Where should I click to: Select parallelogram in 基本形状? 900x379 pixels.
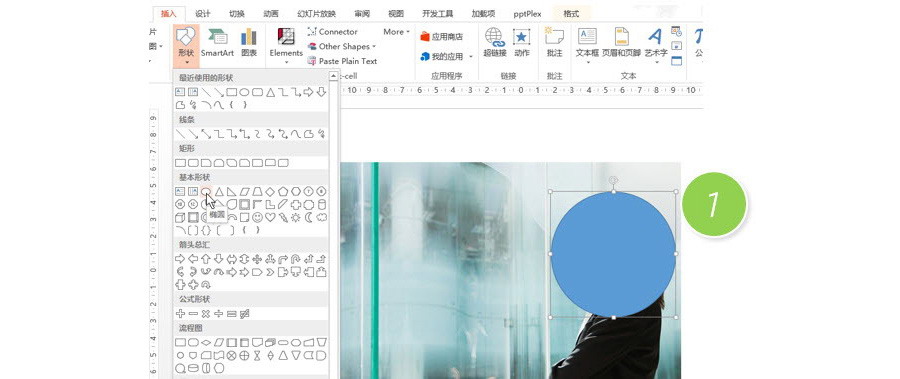click(x=245, y=191)
